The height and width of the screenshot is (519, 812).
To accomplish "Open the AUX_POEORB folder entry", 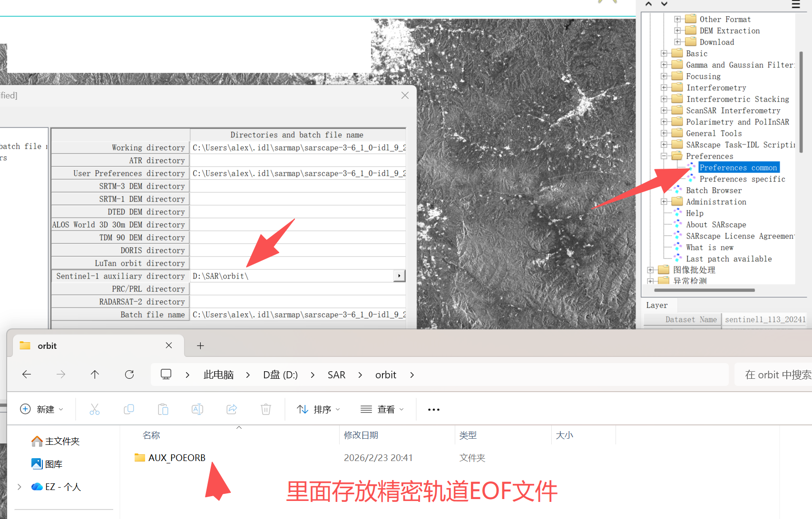I will pos(176,458).
